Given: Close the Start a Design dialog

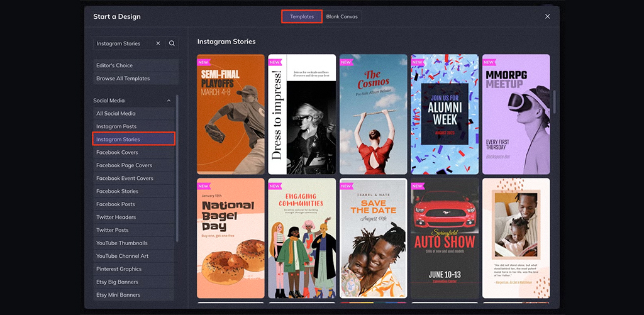Looking at the screenshot, I should point(547,16).
